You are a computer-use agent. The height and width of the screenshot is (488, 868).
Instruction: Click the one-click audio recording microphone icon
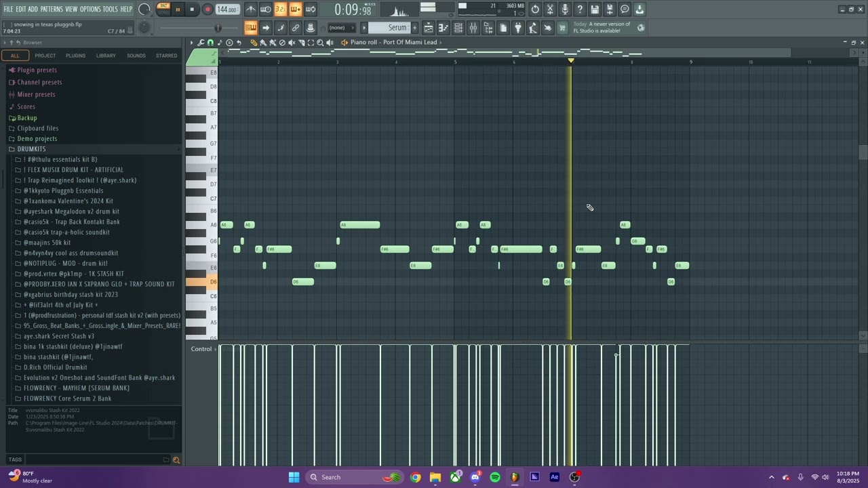[565, 9]
